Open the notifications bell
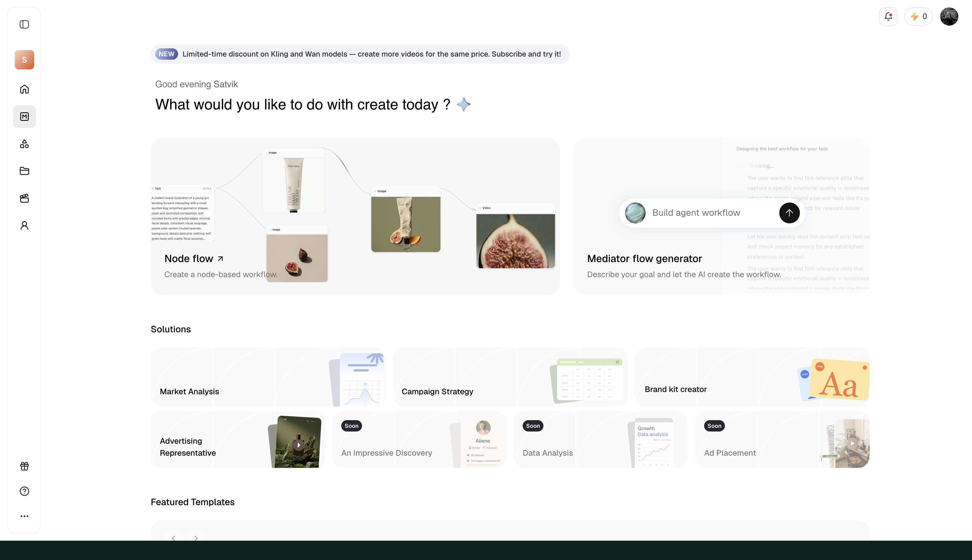The image size is (972, 560). point(888,16)
